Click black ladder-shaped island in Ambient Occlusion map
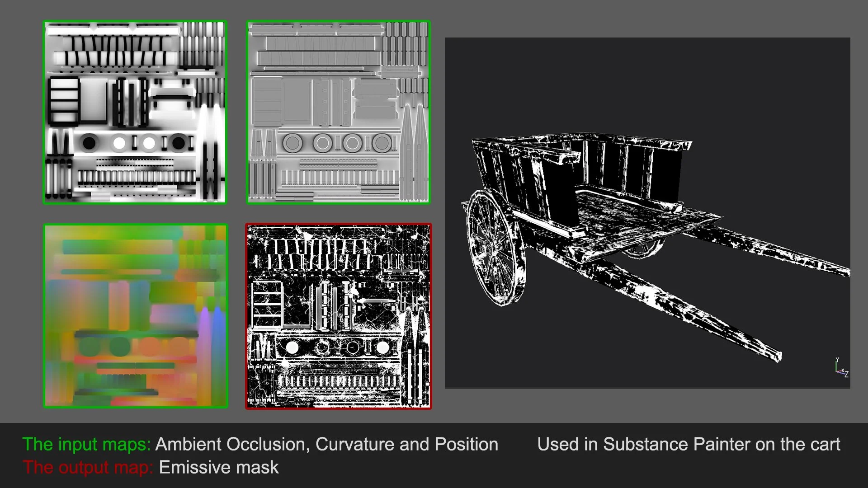868x488 pixels. pyautogui.click(x=64, y=100)
